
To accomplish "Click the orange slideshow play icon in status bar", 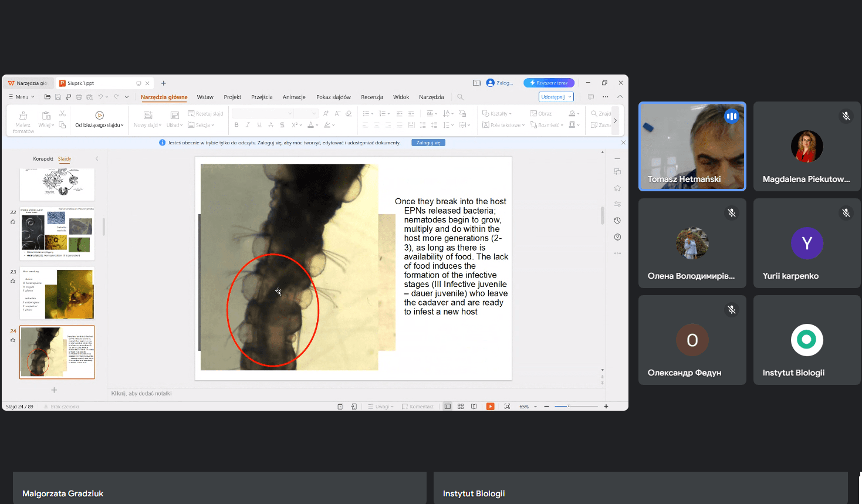I will coord(491,406).
